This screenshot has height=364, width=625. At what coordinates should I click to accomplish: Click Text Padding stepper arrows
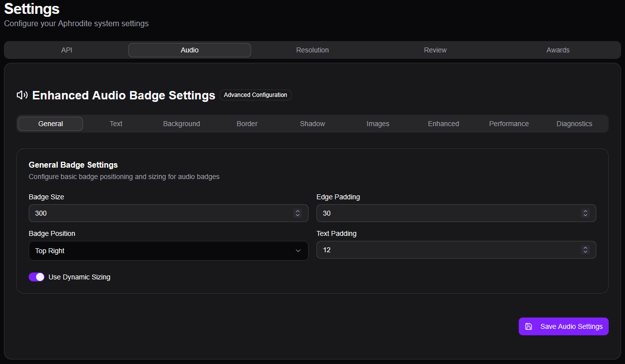(x=585, y=250)
